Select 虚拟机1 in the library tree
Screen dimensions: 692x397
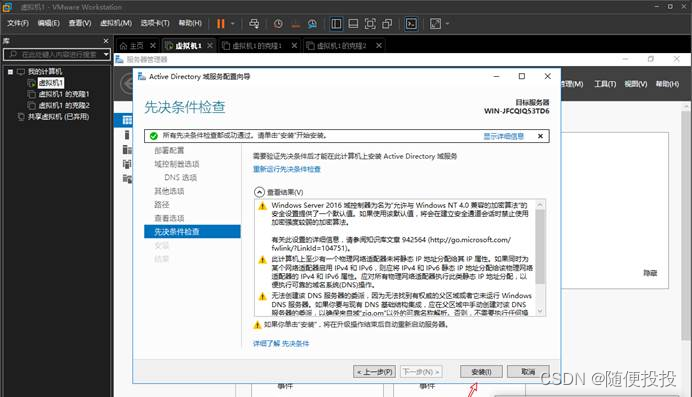coord(51,83)
